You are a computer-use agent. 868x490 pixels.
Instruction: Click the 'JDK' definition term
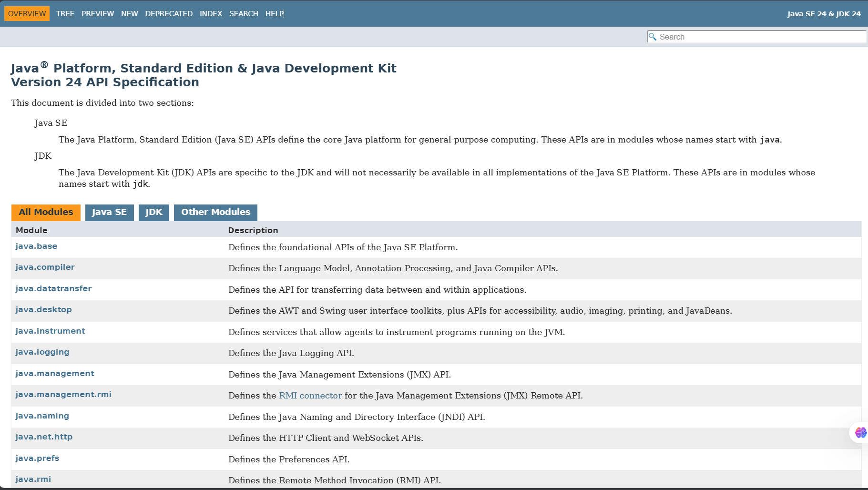43,156
